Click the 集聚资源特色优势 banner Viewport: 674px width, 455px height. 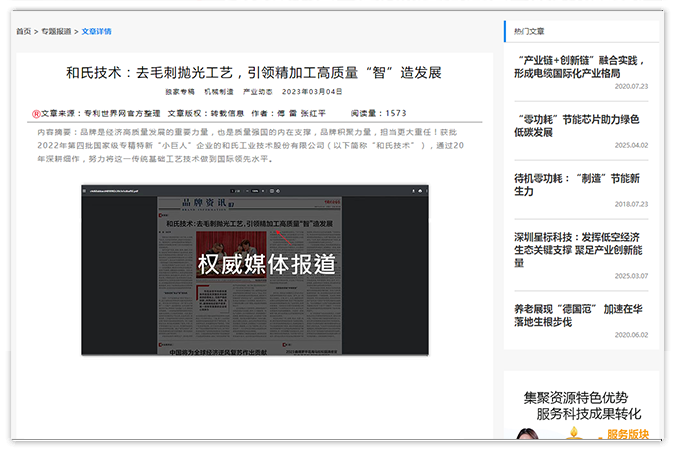(x=582, y=405)
